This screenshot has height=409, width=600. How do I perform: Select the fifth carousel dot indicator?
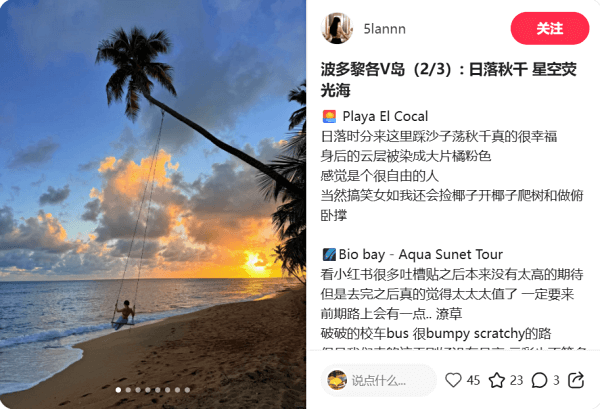[x=158, y=390]
